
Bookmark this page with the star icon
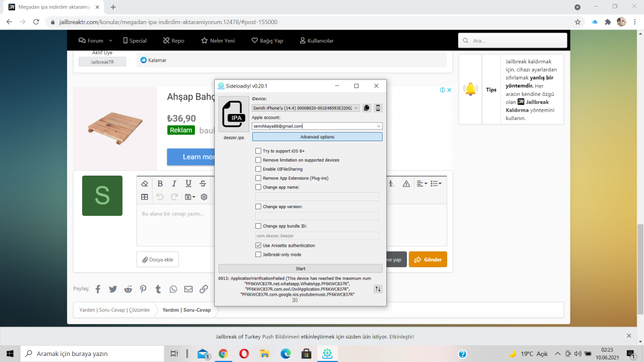578,22
